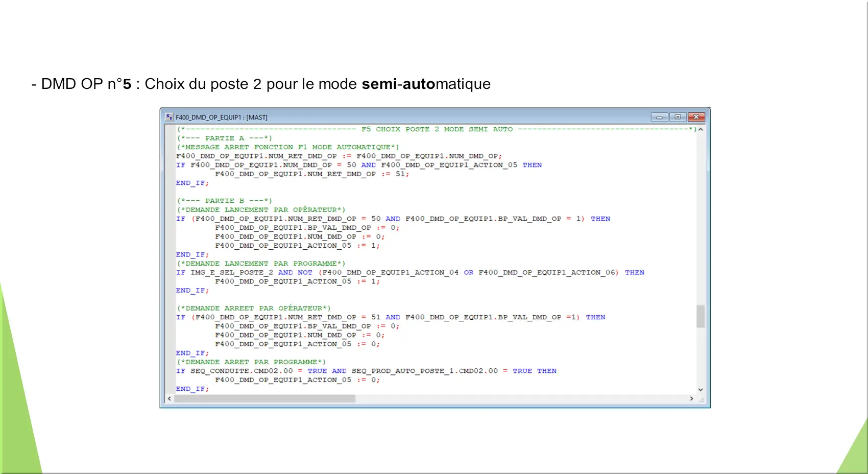Click the comment DEMANDE LANCEMENT PAR OPÉRATEUR
The image size is (868, 474).
point(261,209)
